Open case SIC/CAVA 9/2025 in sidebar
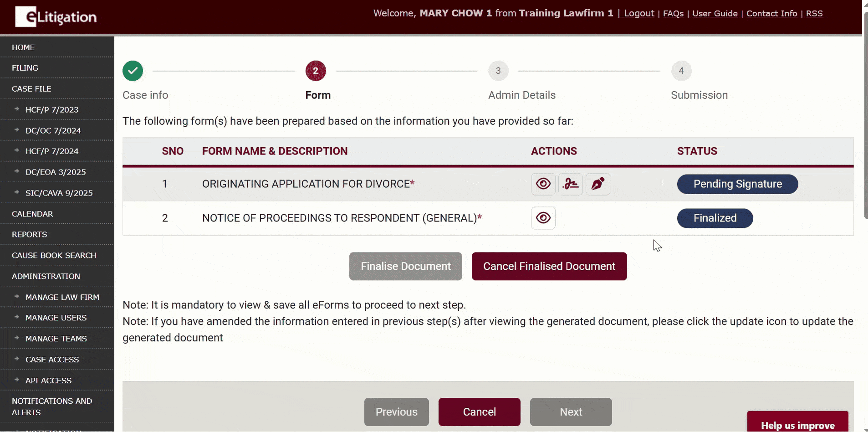 click(x=59, y=193)
